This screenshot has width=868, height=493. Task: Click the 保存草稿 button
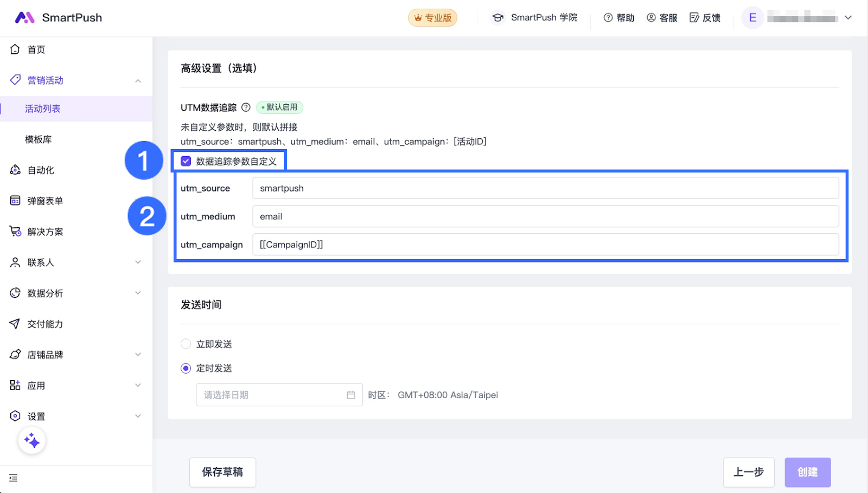click(222, 472)
